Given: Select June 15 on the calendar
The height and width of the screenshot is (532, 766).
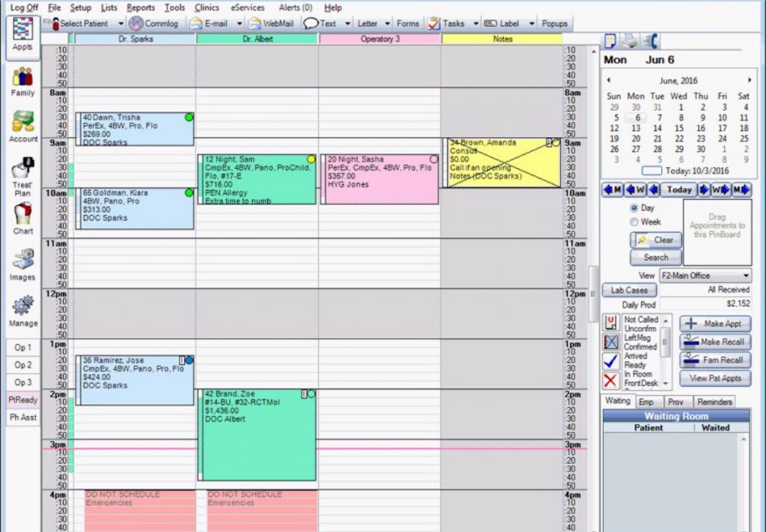Looking at the screenshot, I should [678, 128].
